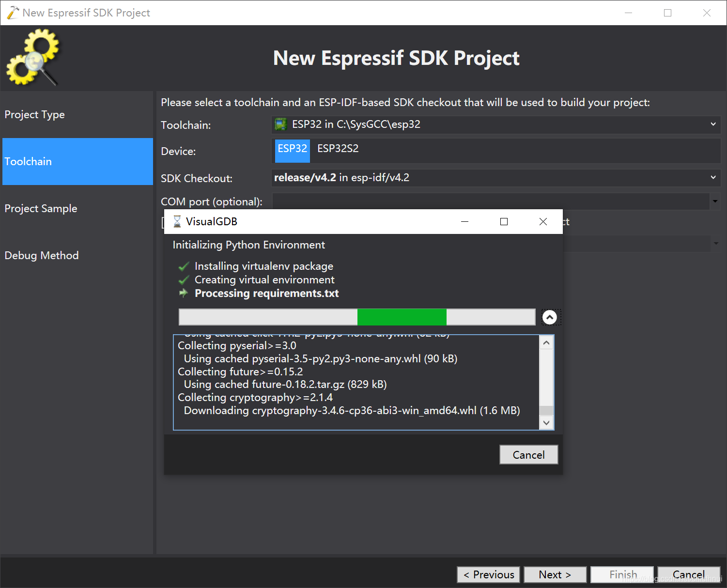The height and width of the screenshot is (588, 727).
Task: Switch to the Debug Method step
Action: click(x=42, y=255)
